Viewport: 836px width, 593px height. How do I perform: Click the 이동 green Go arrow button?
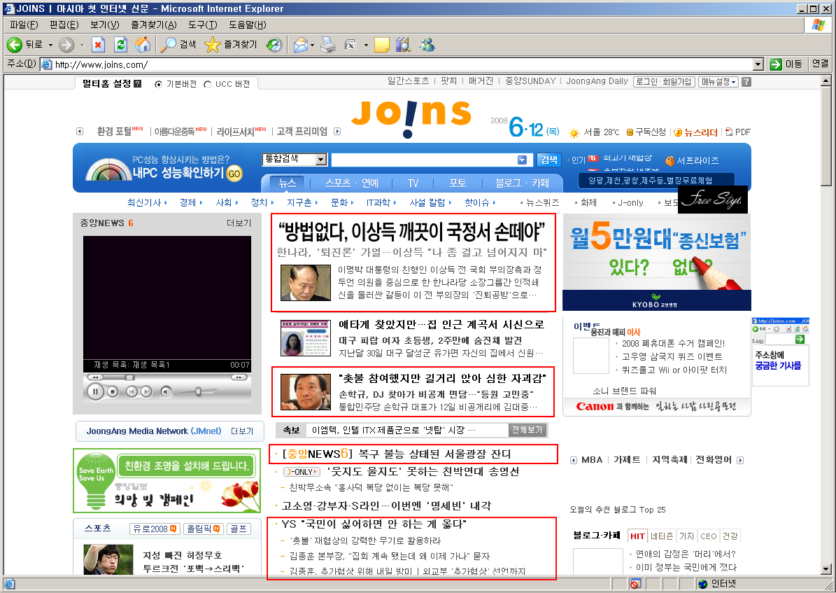786,65
